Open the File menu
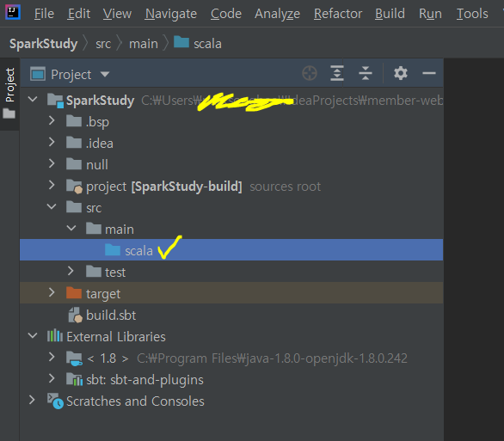Viewport: 504px width, 441px height. click(44, 14)
